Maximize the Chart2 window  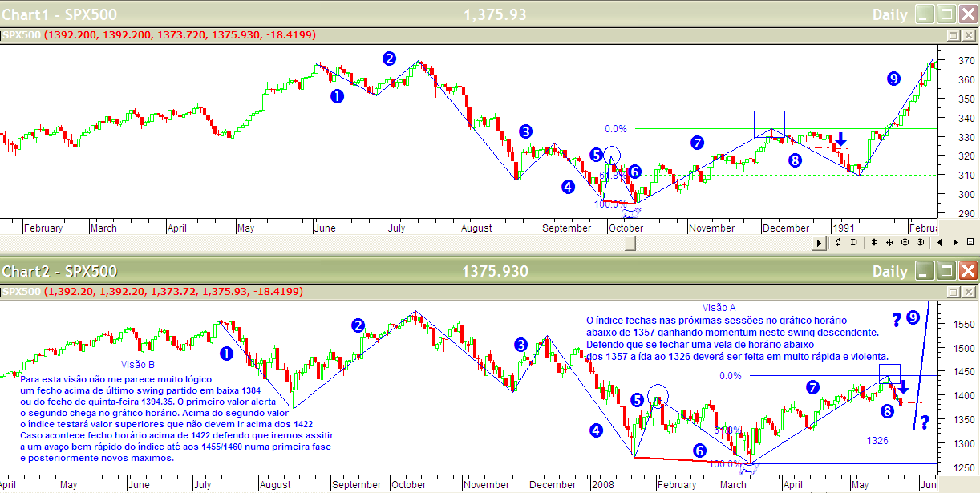946,270
